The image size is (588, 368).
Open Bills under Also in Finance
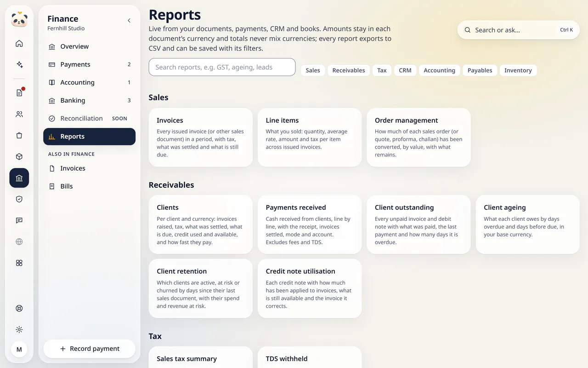coord(90,186)
